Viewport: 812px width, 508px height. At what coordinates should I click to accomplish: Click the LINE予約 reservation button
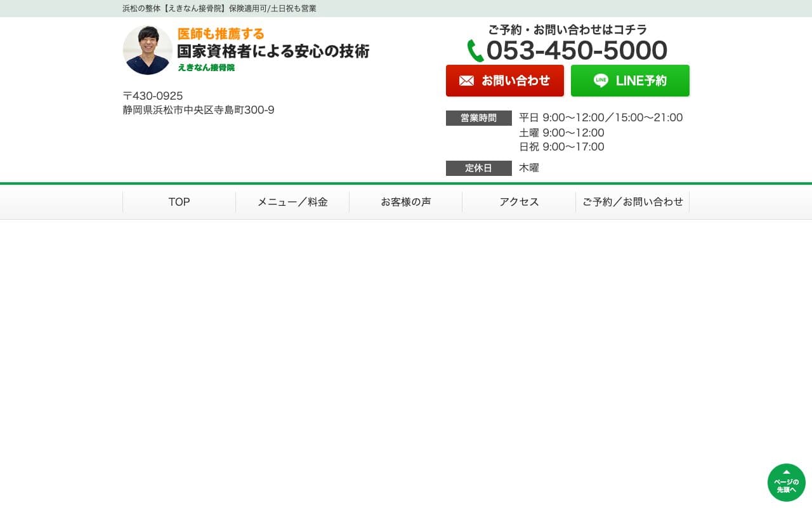click(630, 81)
